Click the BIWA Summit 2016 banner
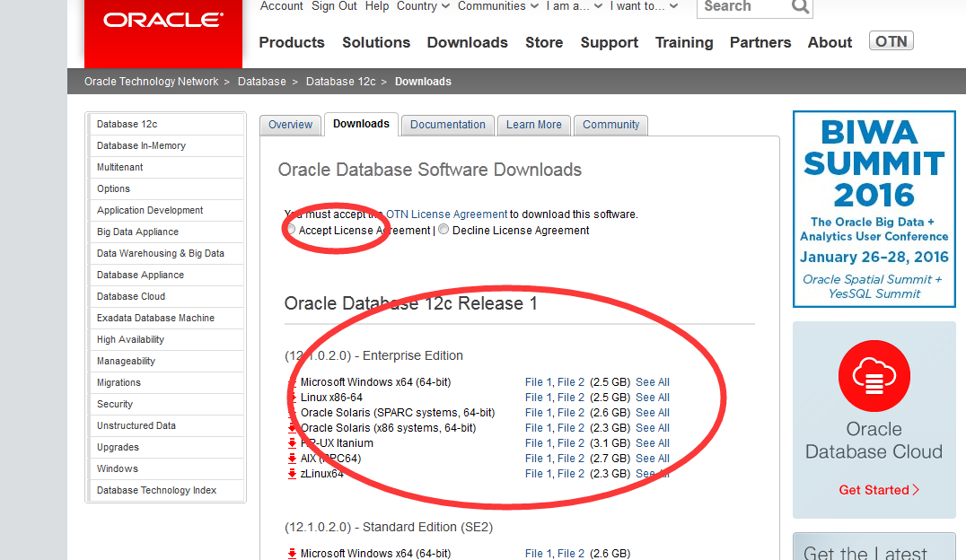Viewport: 966px width, 560px height. (874, 209)
